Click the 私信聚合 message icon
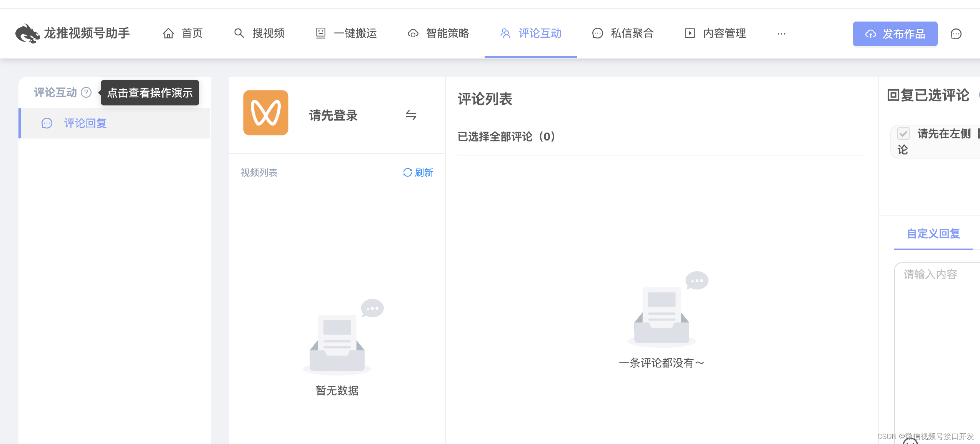 tap(597, 33)
